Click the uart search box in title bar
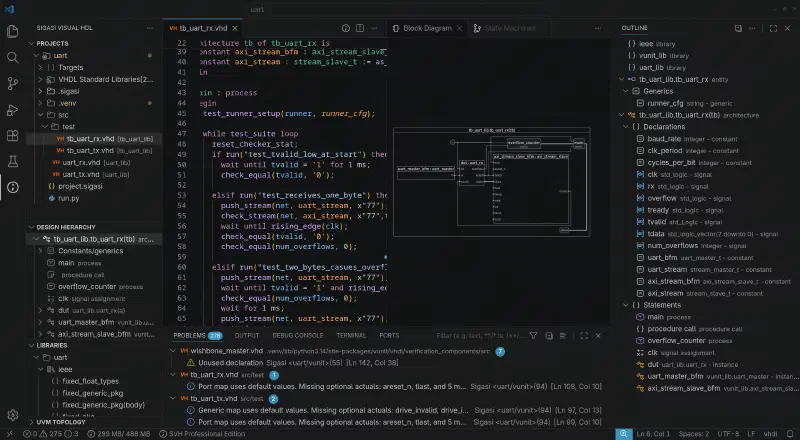800x440 pixels. pyautogui.click(x=399, y=9)
